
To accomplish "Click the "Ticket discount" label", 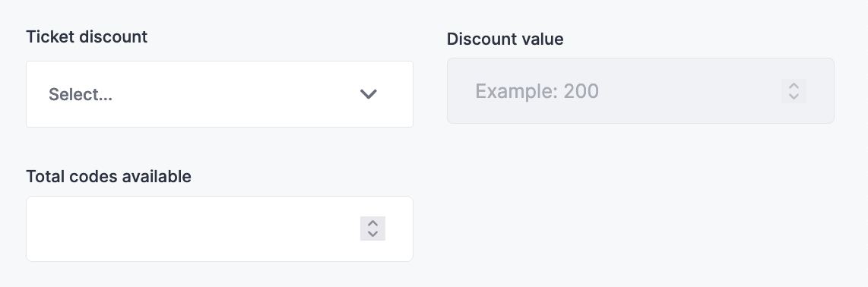I will pyautogui.click(x=87, y=36).
